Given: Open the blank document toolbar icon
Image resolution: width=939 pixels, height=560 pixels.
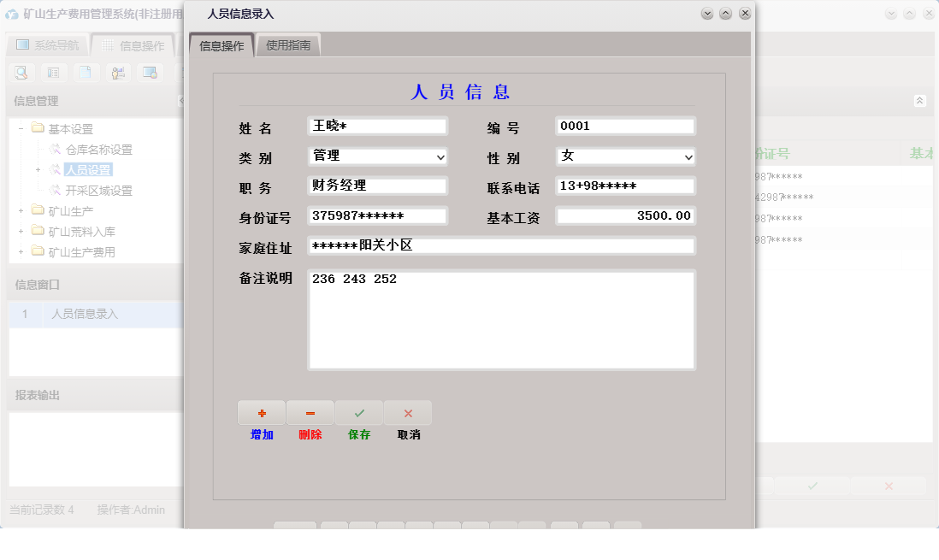Looking at the screenshot, I should (x=86, y=73).
